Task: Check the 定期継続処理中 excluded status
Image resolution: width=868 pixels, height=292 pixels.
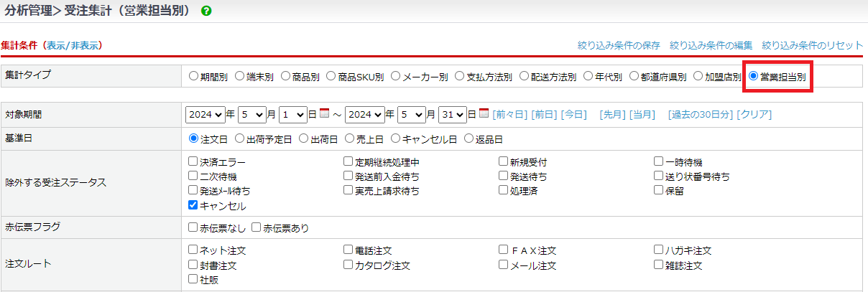Action: click(348, 161)
